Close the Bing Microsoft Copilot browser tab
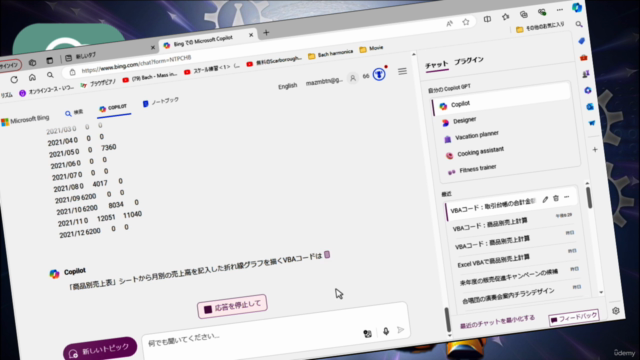640x360 pixels. pos(251,35)
